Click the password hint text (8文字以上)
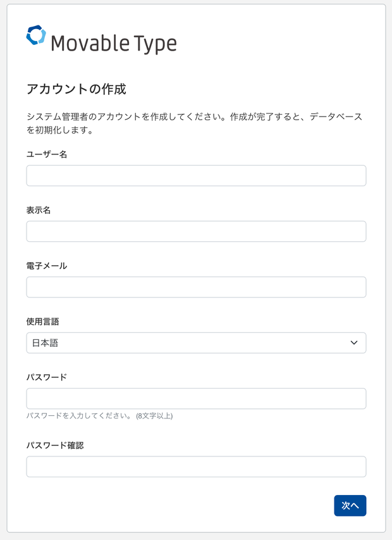 point(99,416)
